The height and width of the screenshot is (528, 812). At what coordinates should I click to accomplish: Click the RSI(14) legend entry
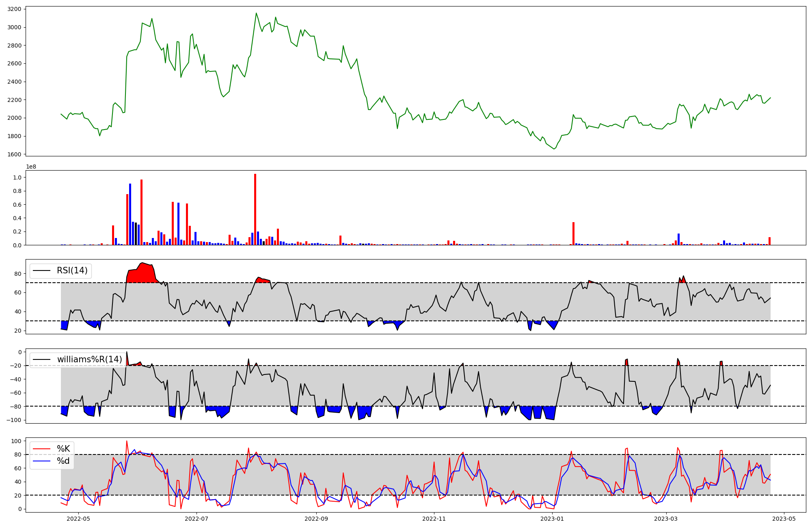(72, 270)
